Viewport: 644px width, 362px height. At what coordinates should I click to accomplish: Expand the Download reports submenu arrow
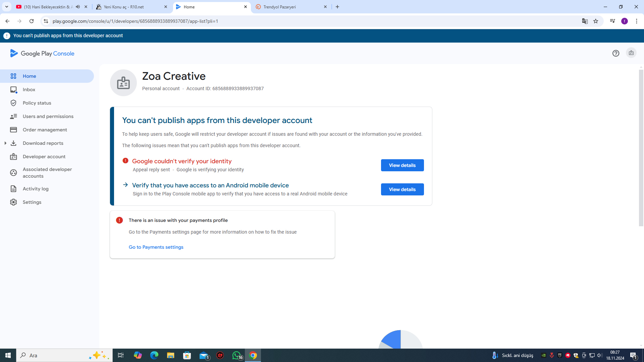5,143
